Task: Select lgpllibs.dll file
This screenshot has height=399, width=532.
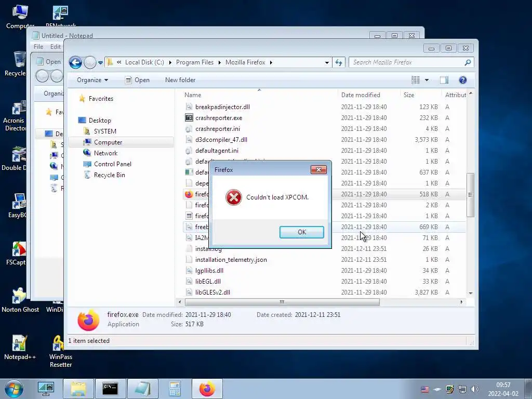Action: point(209,270)
